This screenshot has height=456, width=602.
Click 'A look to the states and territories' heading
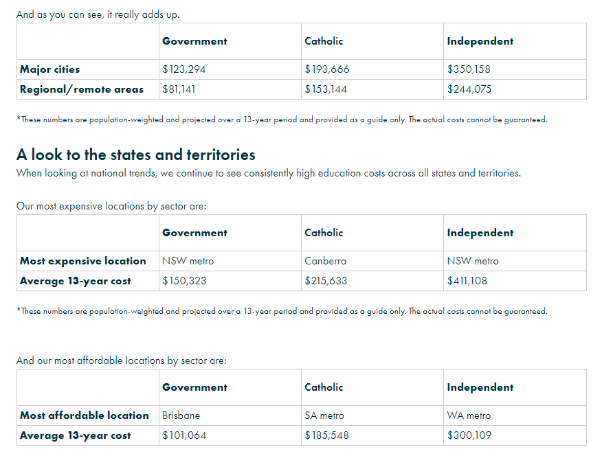[x=136, y=154]
